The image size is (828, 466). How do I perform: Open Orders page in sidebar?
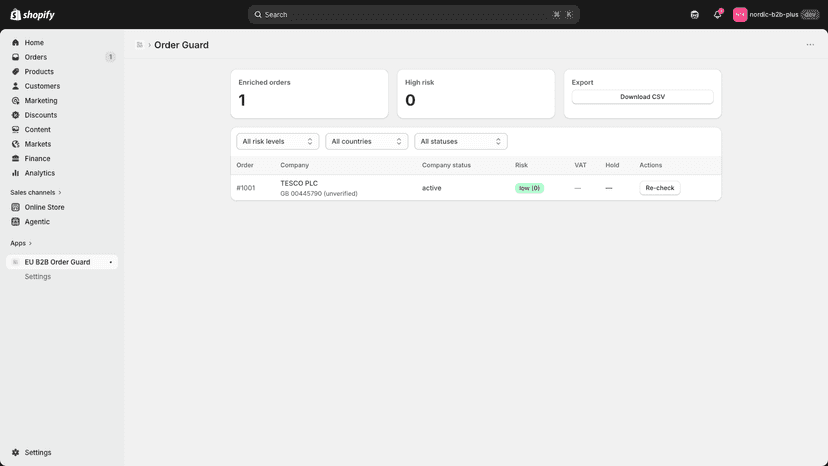pyautogui.click(x=62, y=57)
